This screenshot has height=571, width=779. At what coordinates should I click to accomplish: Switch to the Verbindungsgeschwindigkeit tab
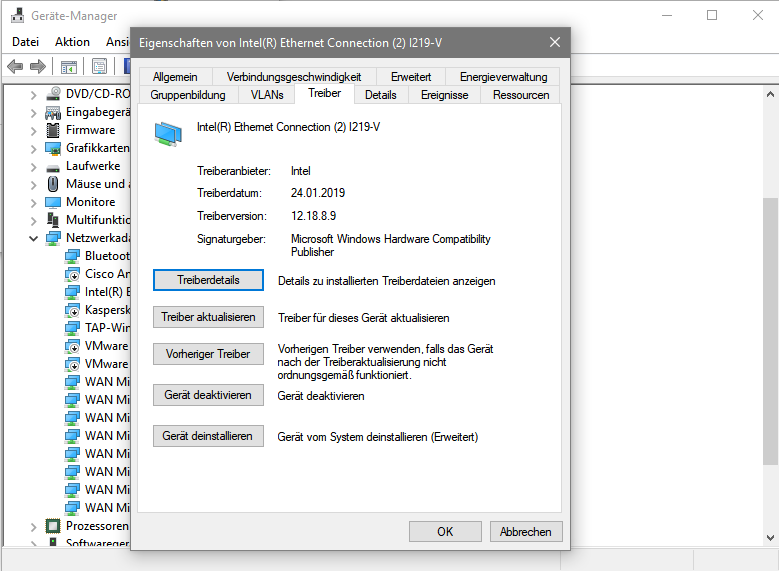(294, 77)
